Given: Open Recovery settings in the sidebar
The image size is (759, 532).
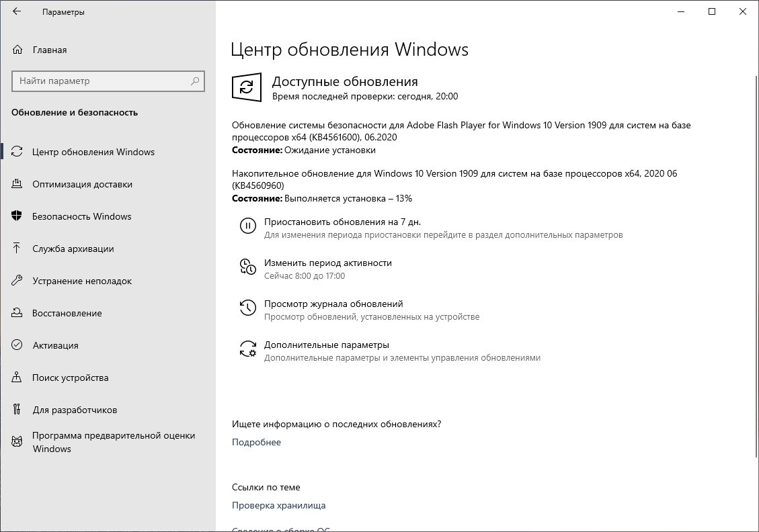Looking at the screenshot, I should 67,313.
